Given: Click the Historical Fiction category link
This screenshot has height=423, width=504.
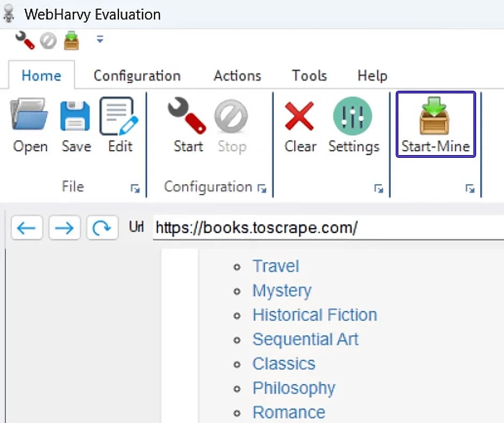Looking at the screenshot, I should point(314,315).
